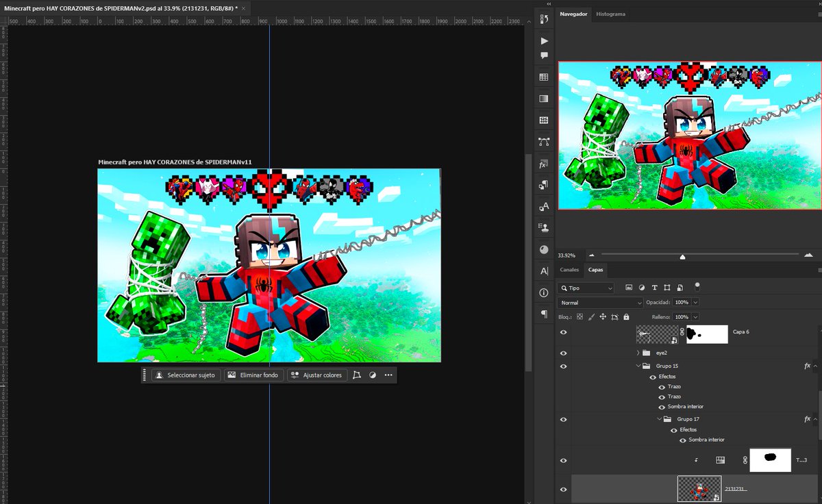The image size is (822, 504).
Task: Switch to the Histograma tab
Action: (610, 14)
